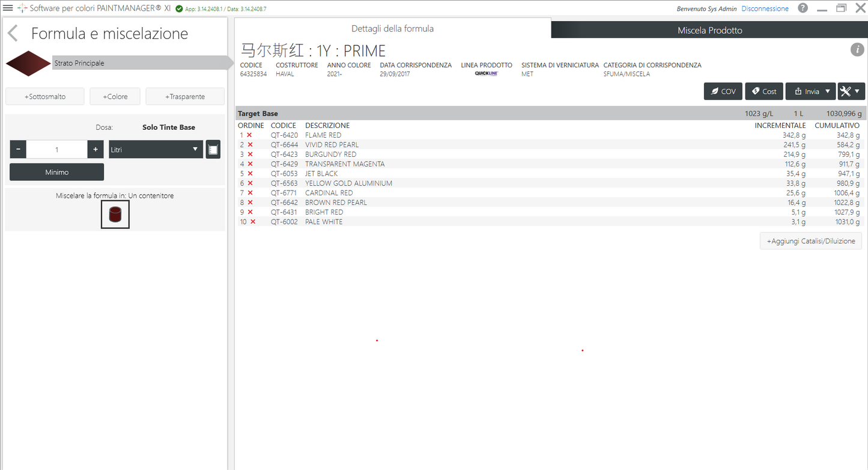Open the hamburger main menu
Viewport: 868px width, 470px height.
click(x=8, y=8)
